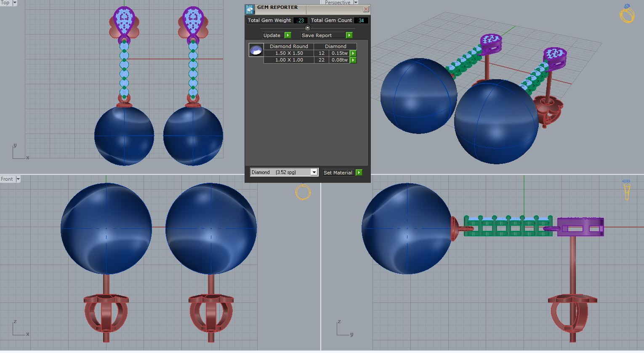Click green arrow on 1.50 X 1.50 row

tap(353, 53)
